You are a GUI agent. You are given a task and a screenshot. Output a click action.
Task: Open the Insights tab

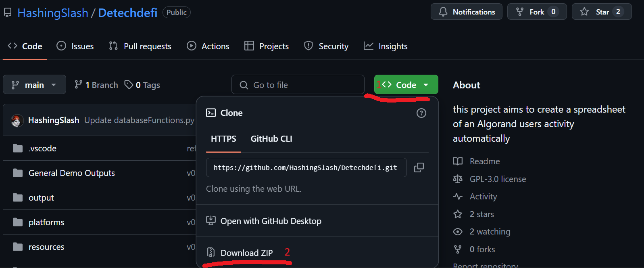click(386, 46)
